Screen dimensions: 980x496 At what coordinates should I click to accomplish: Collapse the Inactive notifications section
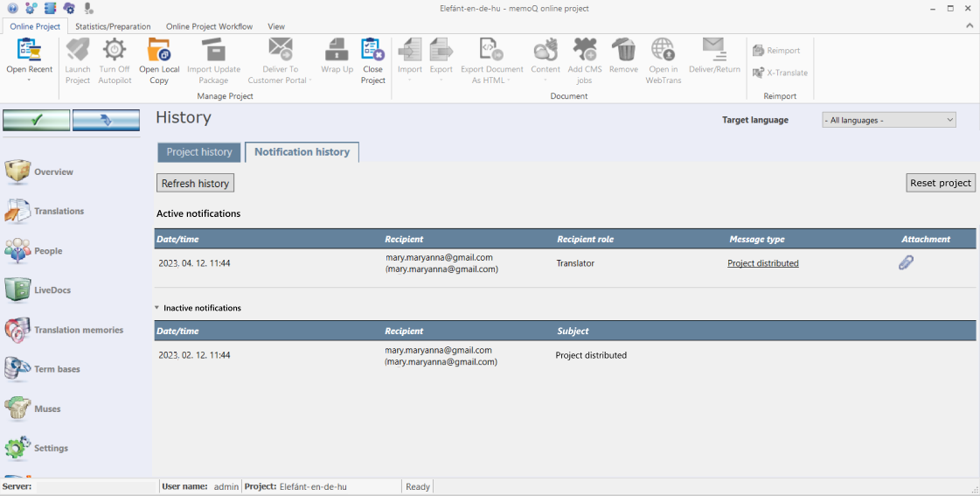pyautogui.click(x=157, y=308)
